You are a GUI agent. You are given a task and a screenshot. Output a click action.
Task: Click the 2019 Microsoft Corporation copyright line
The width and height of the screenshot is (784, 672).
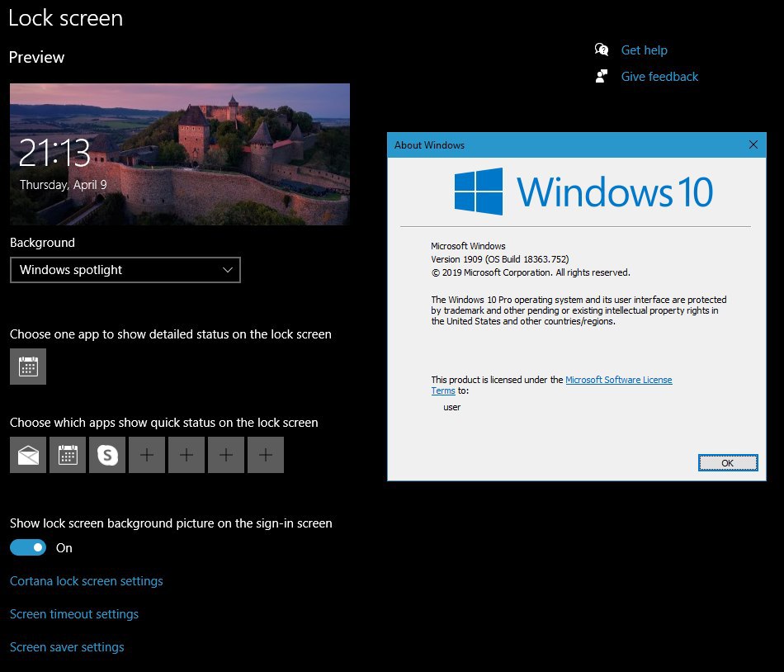point(531,272)
